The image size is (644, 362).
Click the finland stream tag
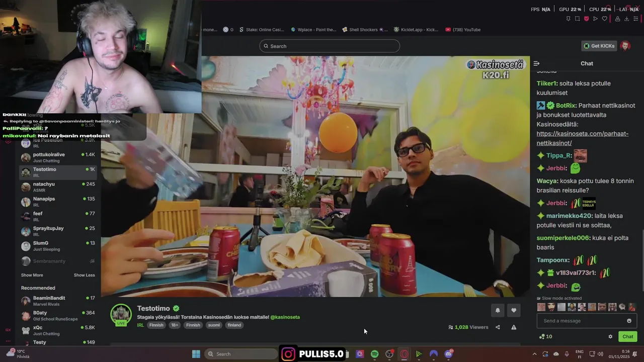click(234, 325)
